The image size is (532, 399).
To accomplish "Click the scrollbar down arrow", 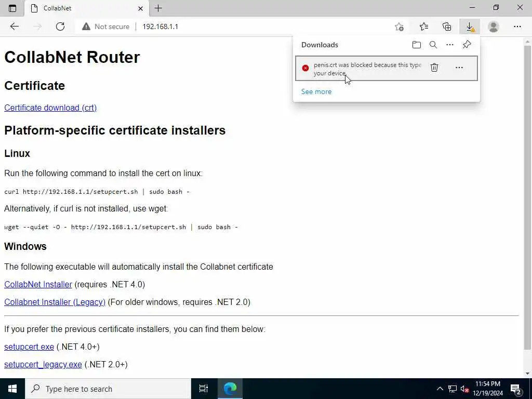I will [527, 374].
